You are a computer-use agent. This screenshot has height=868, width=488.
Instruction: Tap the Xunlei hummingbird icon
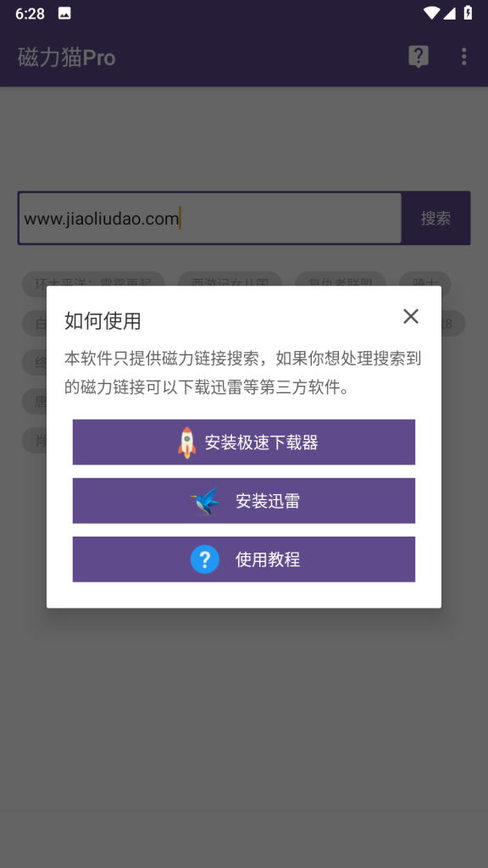205,502
